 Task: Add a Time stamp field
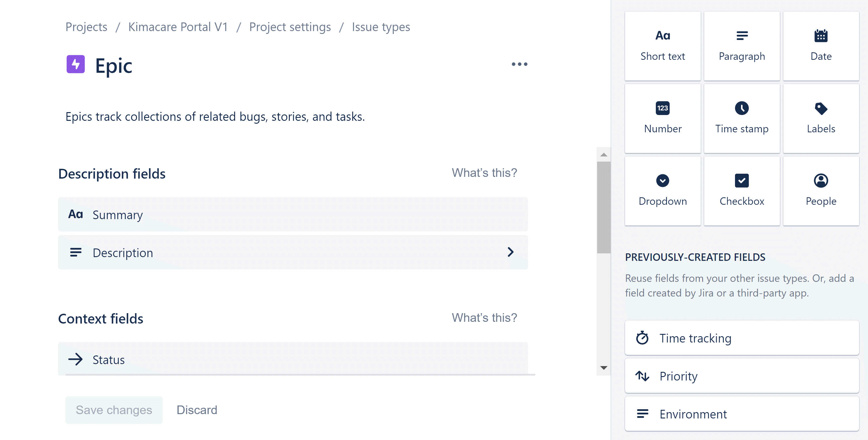pos(741,118)
